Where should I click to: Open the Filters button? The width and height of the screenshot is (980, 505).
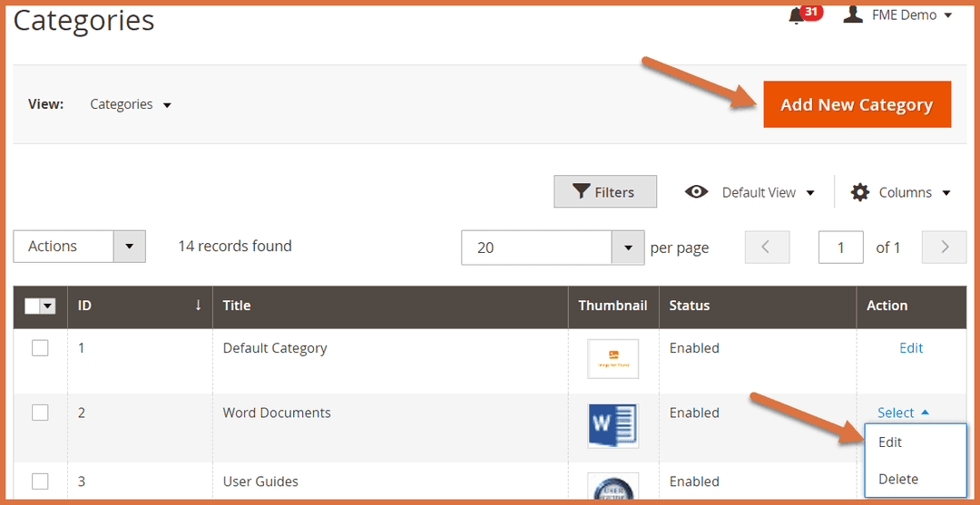604,192
